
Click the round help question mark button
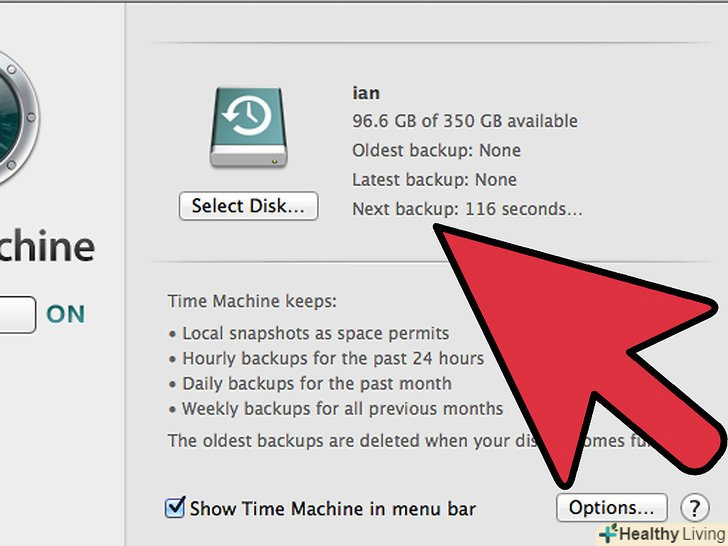pos(694,508)
